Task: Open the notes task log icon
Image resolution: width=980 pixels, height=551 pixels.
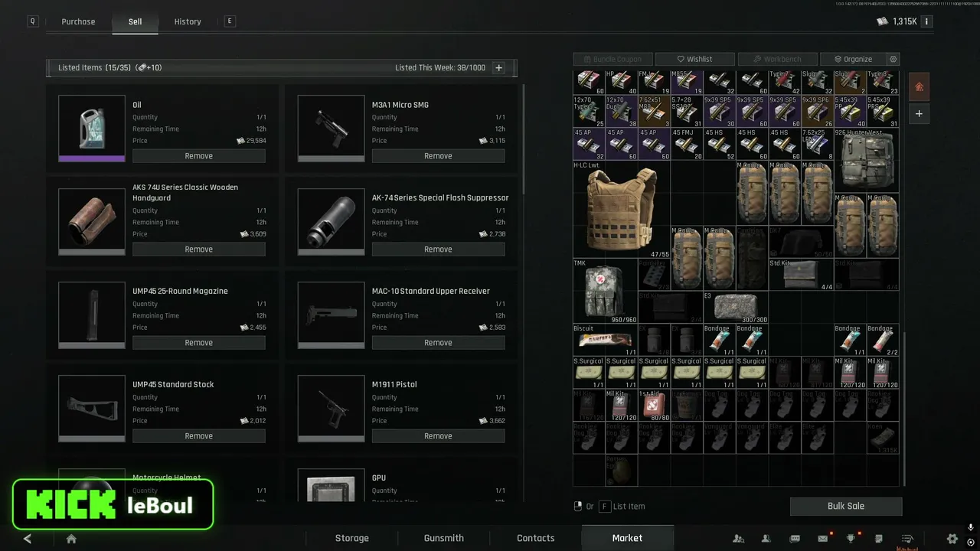Action: click(879, 539)
